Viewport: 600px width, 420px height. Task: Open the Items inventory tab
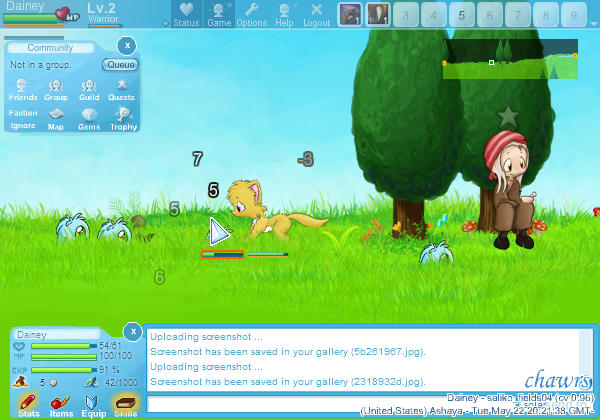coord(61,406)
